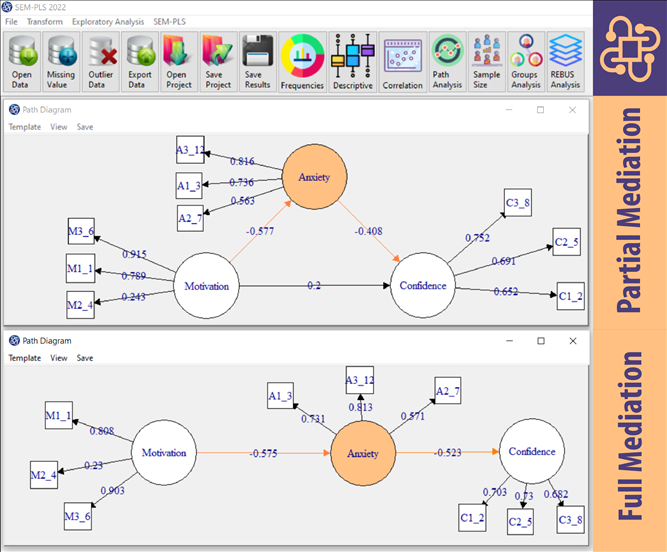Select Anxiety node in lower diagram
The image size is (667, 552).
point(363,453)
